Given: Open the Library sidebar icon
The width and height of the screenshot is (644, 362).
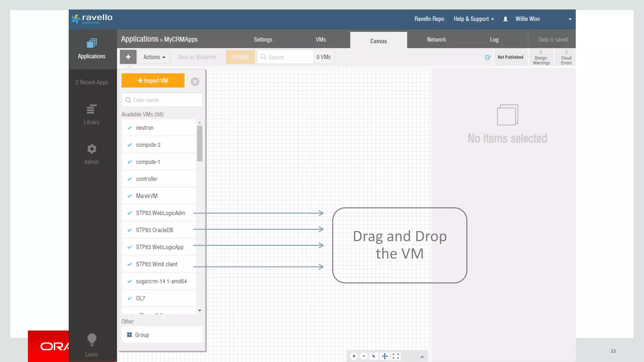Looking at the screenshot, I should (x=92, y=109).
